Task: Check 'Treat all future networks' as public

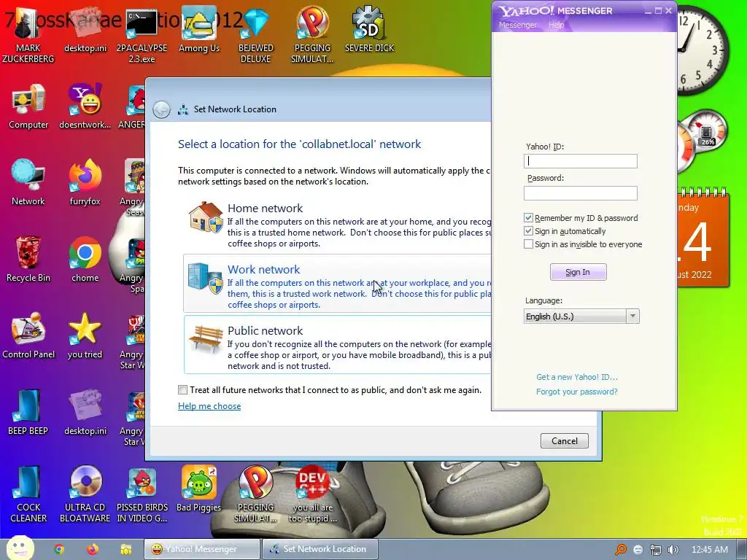Action: coord(182,390)
